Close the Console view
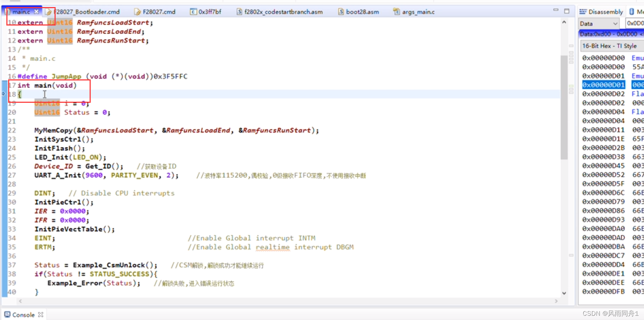Viewport: 644px width, 320px height. 41,315
